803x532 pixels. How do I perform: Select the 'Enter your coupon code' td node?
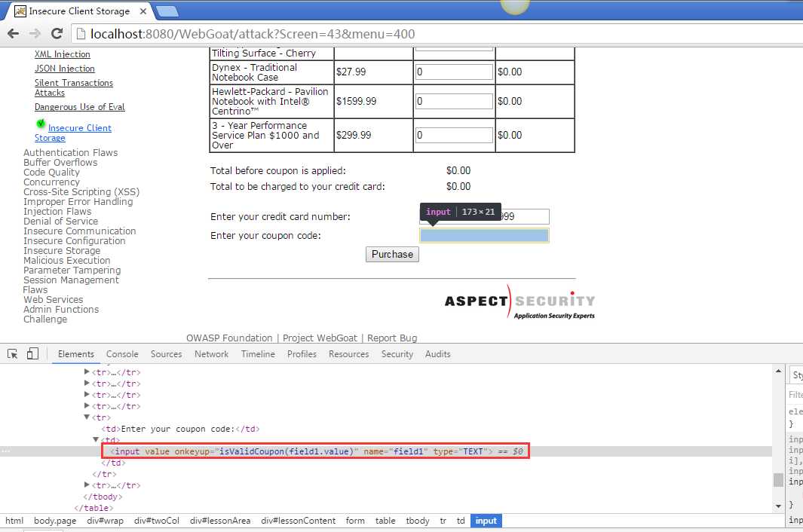pyautogui.click(x=180, y=429)
